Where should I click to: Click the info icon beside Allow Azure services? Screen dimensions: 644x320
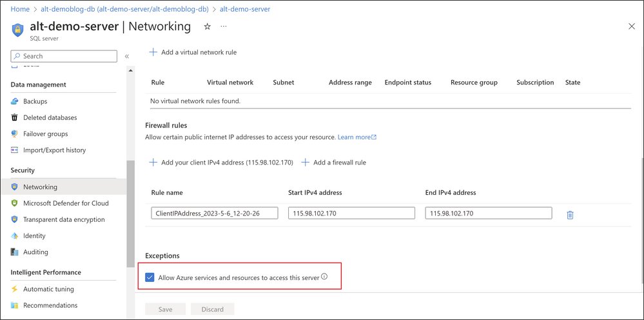tap(324, 277)
